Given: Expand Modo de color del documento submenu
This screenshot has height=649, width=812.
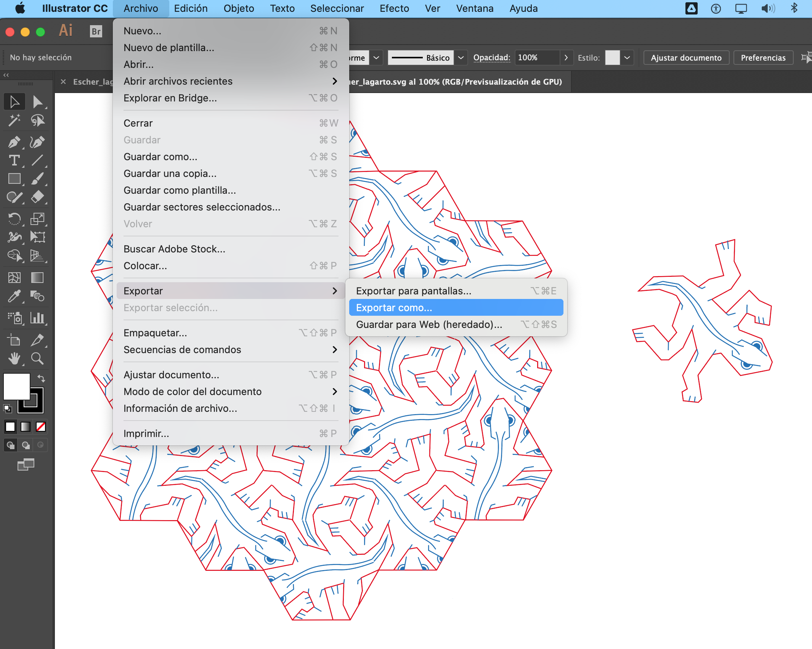Looking at the screenshot, I should [x=231, y=392].
